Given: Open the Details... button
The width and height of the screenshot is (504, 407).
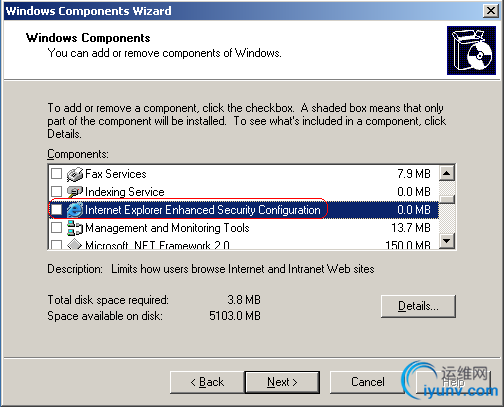Looking at the screenshot, I should pos(418,306).
